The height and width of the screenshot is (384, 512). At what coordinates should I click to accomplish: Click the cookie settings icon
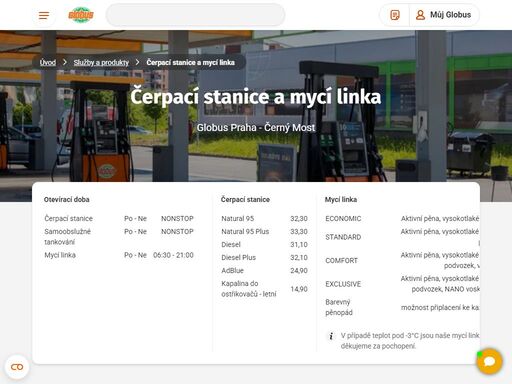(17, 367)
